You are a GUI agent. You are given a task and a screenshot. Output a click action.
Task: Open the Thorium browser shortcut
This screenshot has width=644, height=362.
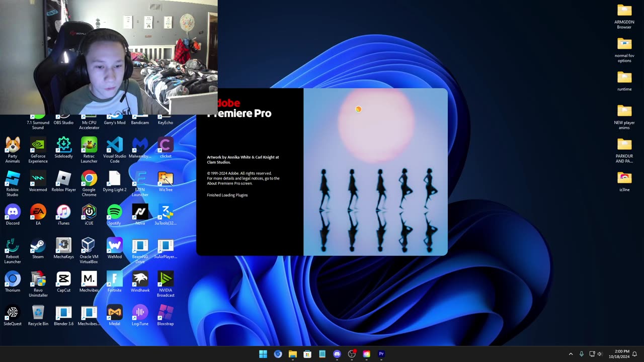tap(13, 282)
